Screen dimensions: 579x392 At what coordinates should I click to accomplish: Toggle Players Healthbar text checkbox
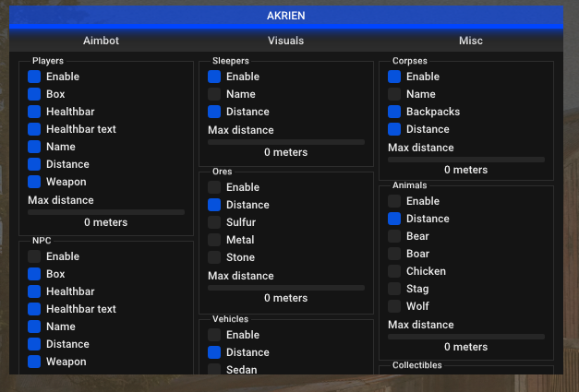pyautogui.click(x=34, y=129)
